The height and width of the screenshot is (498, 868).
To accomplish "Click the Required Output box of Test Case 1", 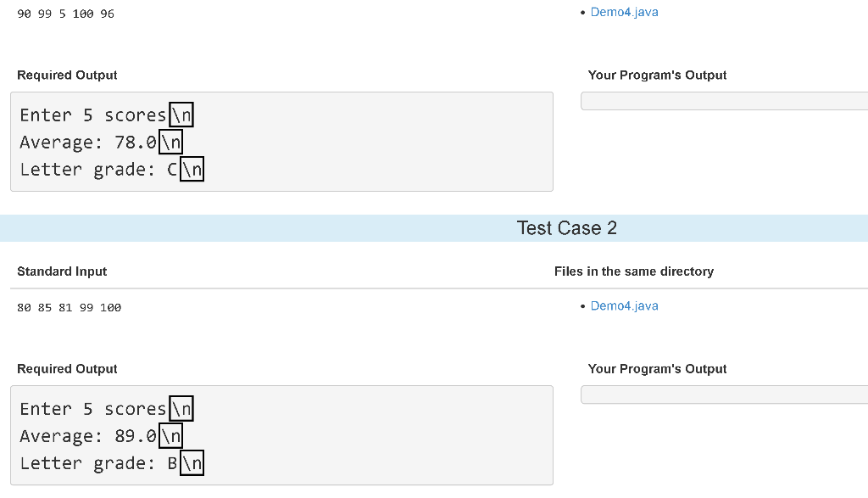I will coord(281,141).
